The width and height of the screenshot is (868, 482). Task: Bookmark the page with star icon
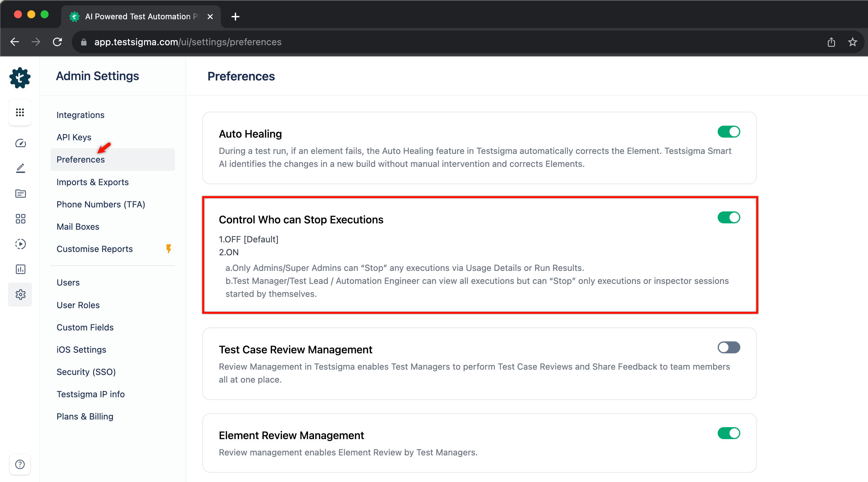[852, 42]
